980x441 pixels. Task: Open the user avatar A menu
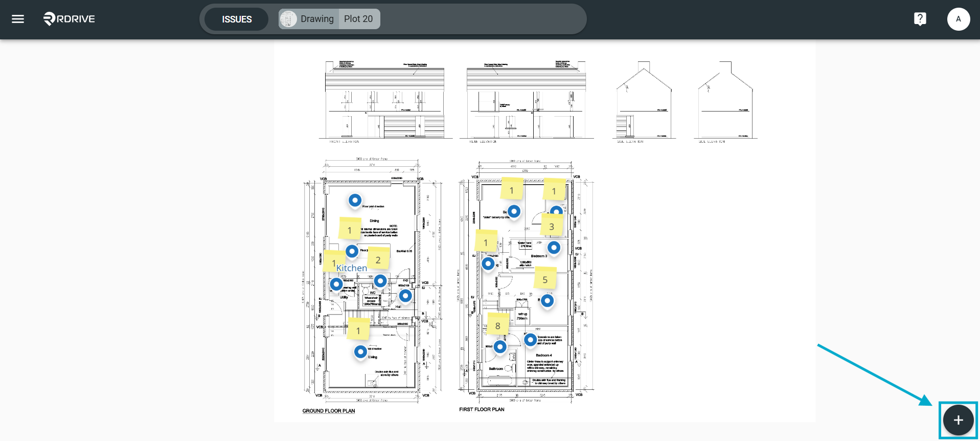point(958,19)
